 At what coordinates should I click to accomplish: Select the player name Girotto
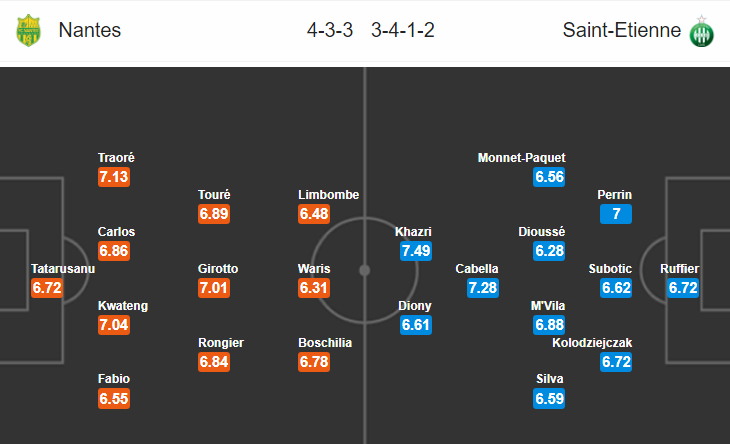[x=218, y=269]
